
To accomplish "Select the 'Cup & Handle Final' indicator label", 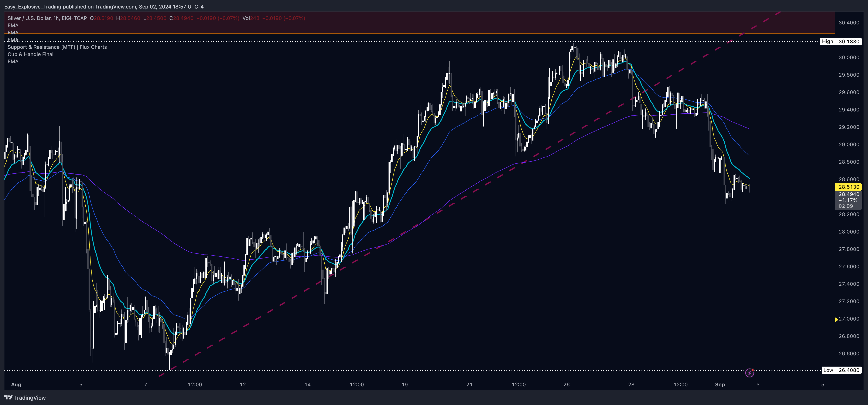I will [x=30, y=54].
